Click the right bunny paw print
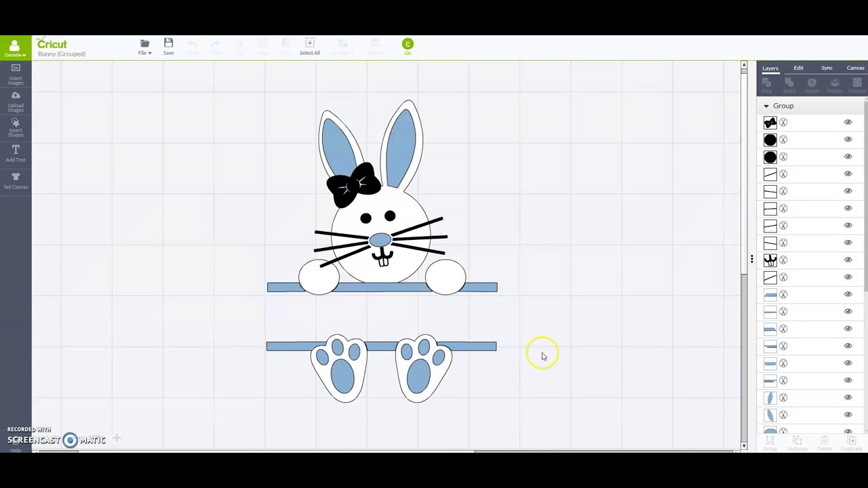The image size is (868, 488). pyautogui.click(x=423, y=368)
